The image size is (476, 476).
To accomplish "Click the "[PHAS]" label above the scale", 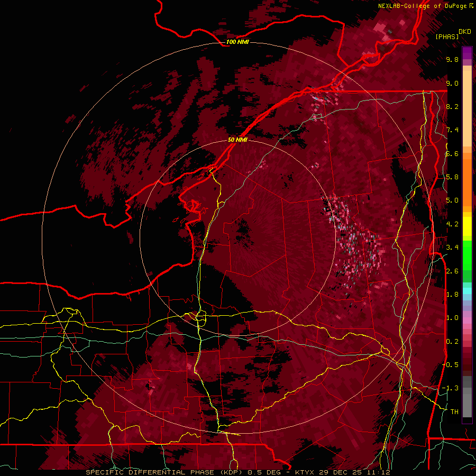I will [x=447, y=36].
